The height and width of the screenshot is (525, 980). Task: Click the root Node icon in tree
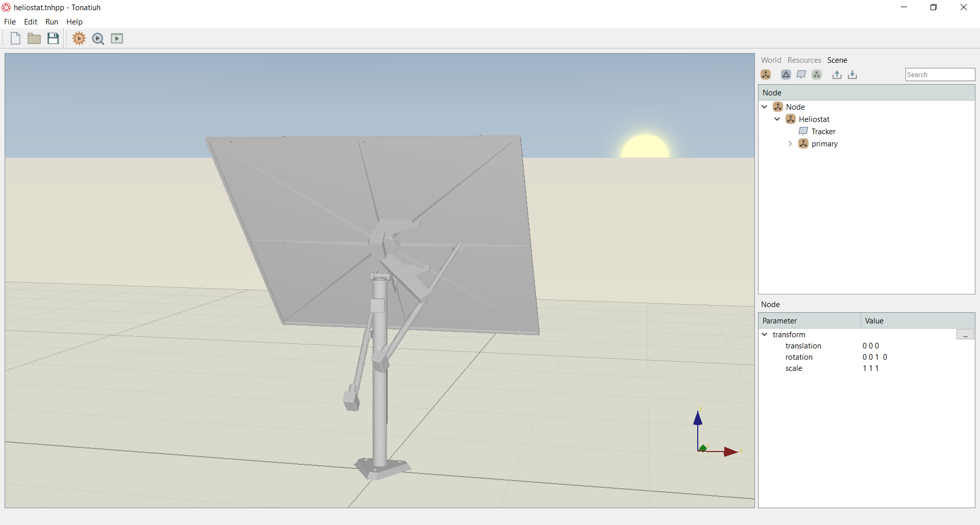pyautogui.click(x=778, y=107)
